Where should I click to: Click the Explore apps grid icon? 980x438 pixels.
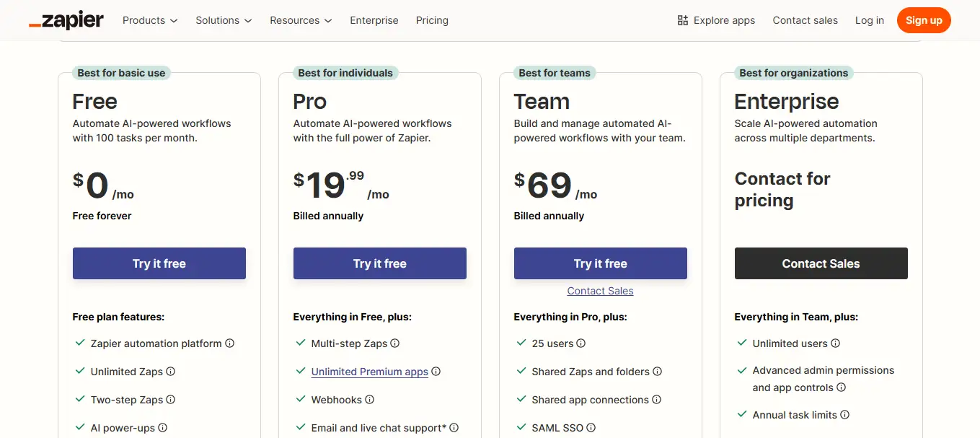pyautogui.click(x=681, y=20)
